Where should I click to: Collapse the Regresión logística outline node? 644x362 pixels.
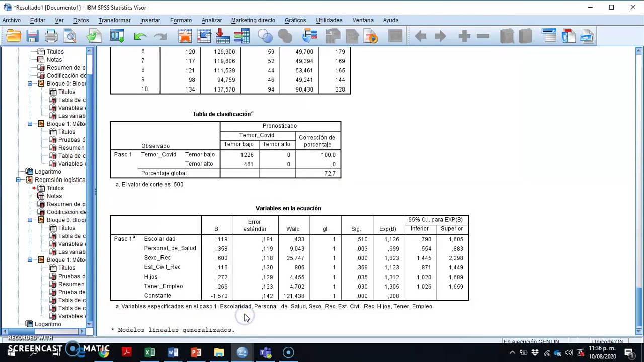coord(18,180)
